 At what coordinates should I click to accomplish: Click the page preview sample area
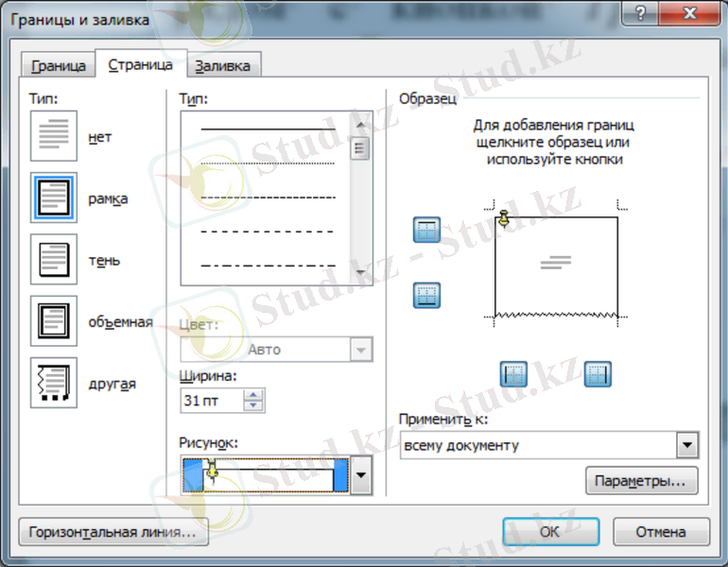coord(556,266)
